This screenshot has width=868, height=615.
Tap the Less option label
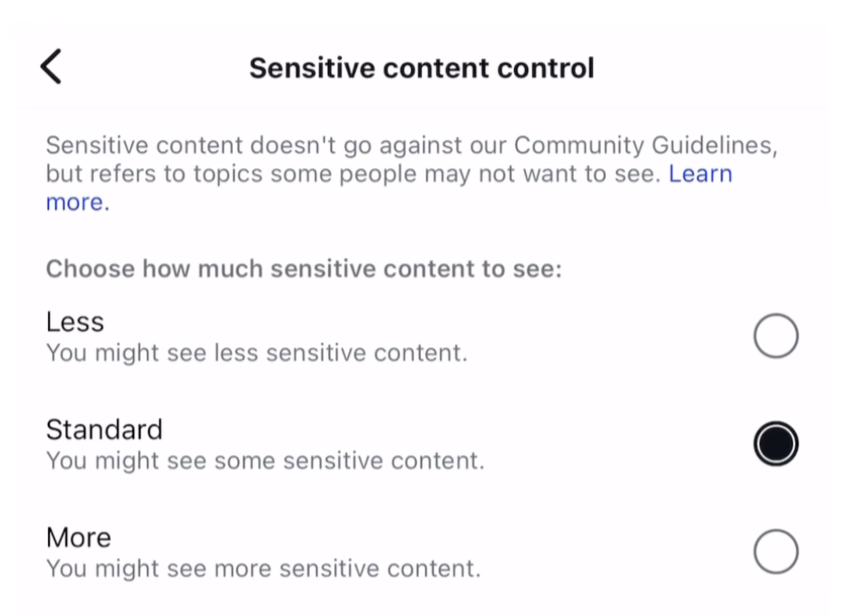[x=75, y=322]
